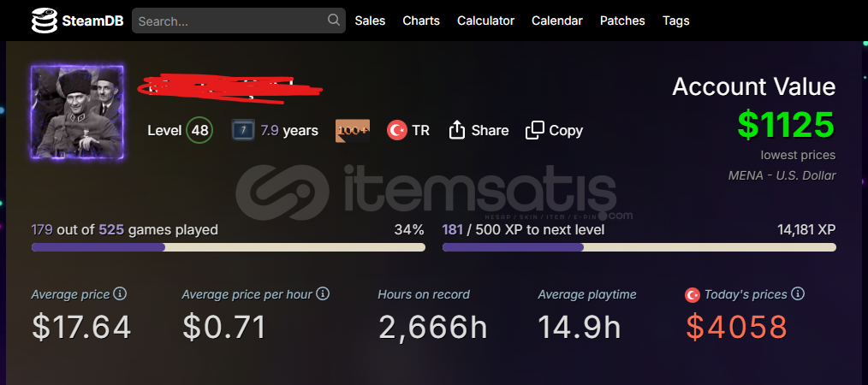Click the SteamDB logo icon
The image size is (868, 385).
point(45,21)
